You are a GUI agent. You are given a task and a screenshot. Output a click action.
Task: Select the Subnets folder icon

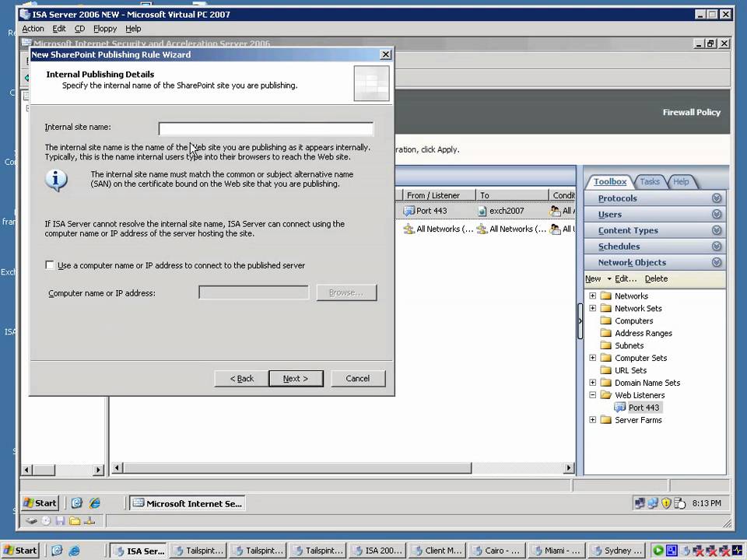click(606, 345)
